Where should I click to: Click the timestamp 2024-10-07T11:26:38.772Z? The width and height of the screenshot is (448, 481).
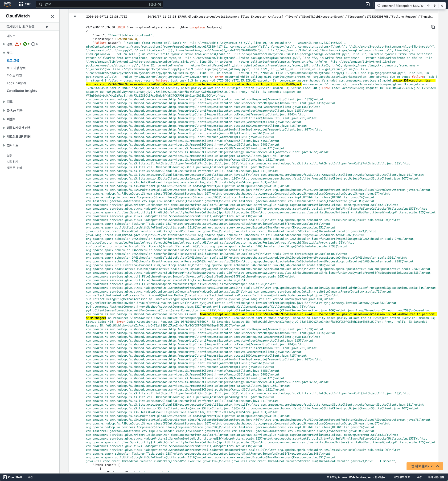tap(107, 17)
